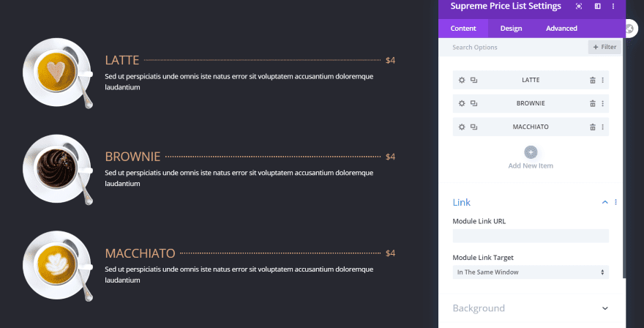644x328 pixels.
Task: Click Add New Item label
Action: 531,165
